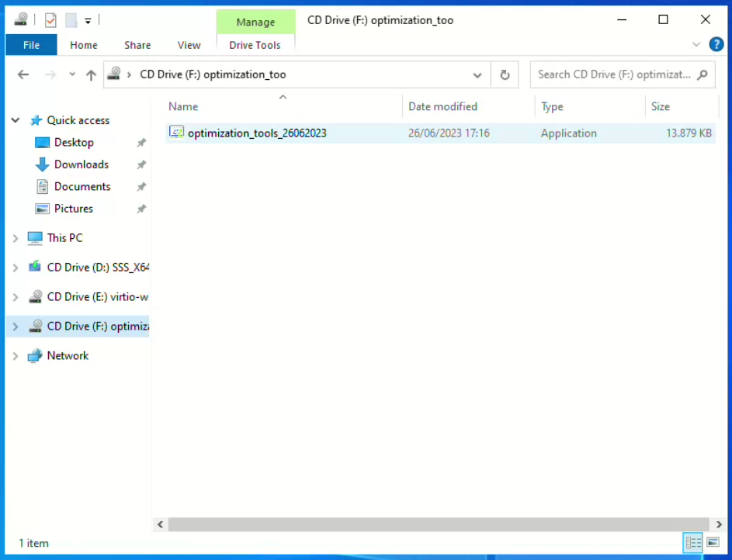Expand the This PC tree node
This screenshot has height=560, width=732.
click(16, 238)
